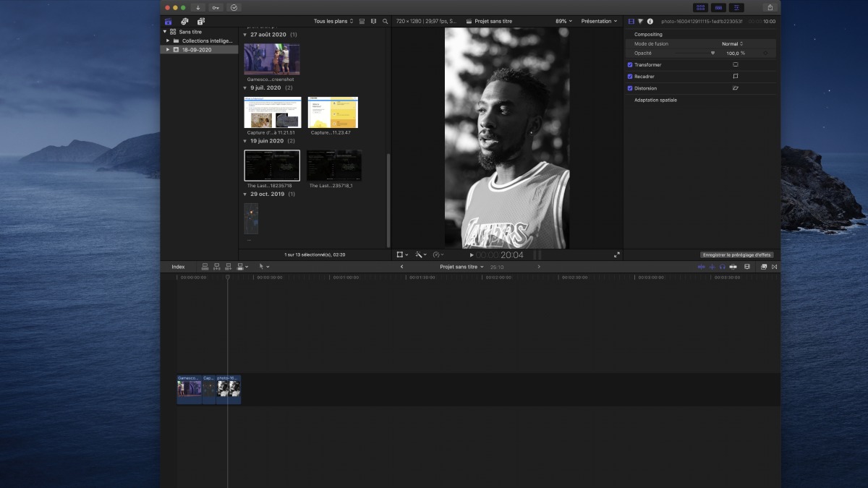
Task: Click the Transformer on-screen controls icon
Action: point(735,64)
